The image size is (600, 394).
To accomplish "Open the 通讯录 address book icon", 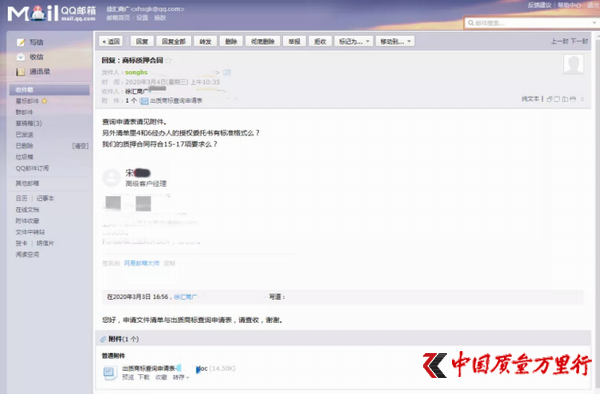I will 21,72.
